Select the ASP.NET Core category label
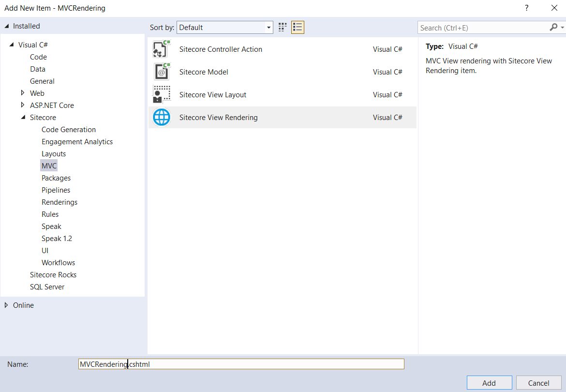Image resolution: width=566 pixels, height=392 pixels. click(x=52, y=106)
